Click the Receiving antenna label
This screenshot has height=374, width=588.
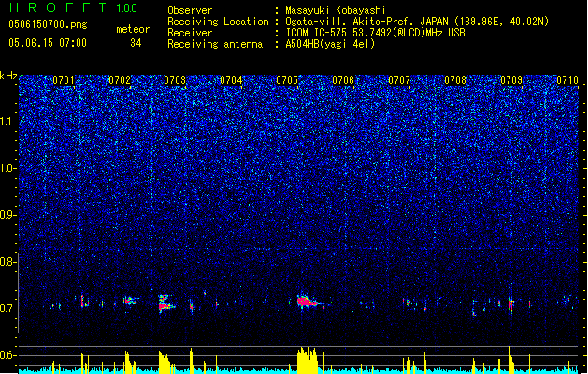215,44
